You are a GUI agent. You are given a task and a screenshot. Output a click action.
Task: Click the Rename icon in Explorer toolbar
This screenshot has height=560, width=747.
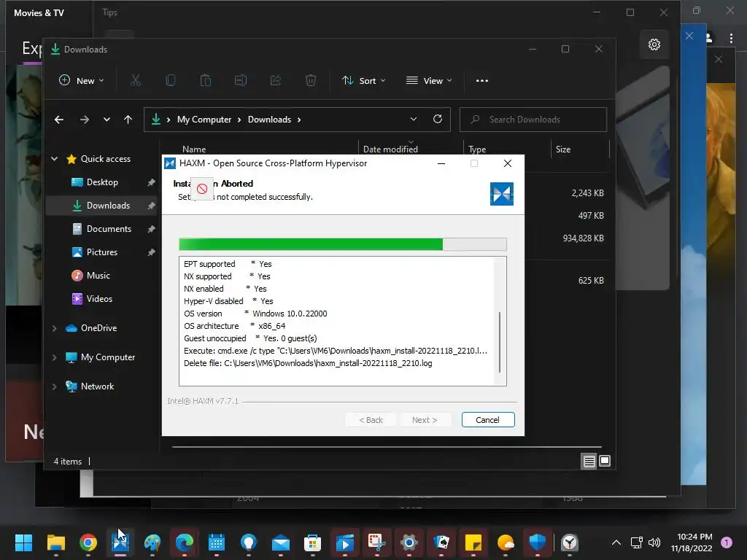click(241, 80)
